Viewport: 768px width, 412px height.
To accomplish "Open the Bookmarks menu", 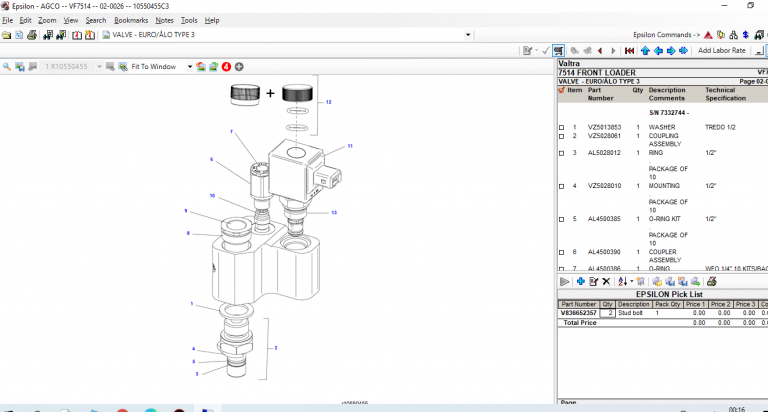I will (x=130, y=20).
